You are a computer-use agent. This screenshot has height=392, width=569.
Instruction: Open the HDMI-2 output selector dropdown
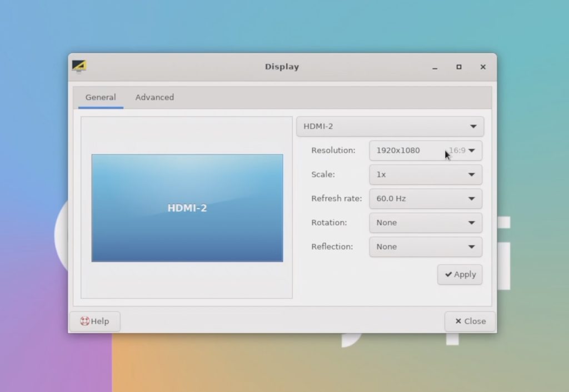(390, 126)
